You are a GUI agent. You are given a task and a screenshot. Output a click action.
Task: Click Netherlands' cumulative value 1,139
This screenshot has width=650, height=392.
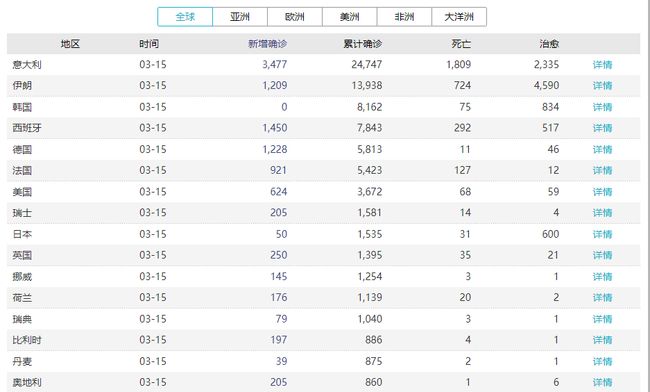click(369, 298)
